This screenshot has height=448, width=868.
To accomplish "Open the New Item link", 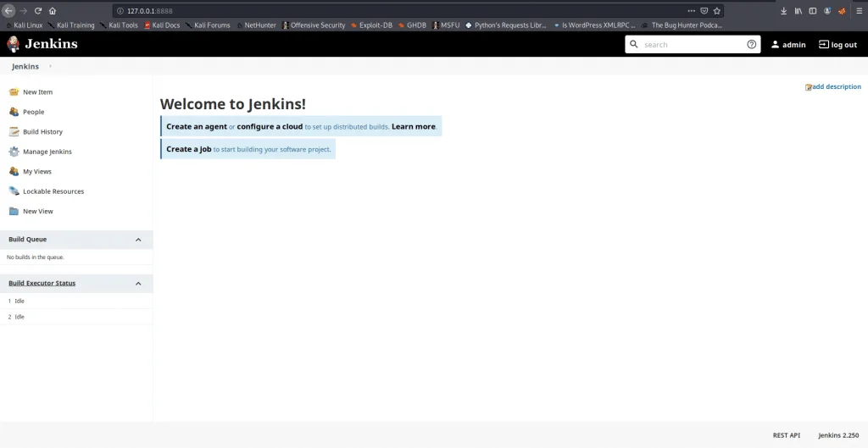I will [37, 91].
